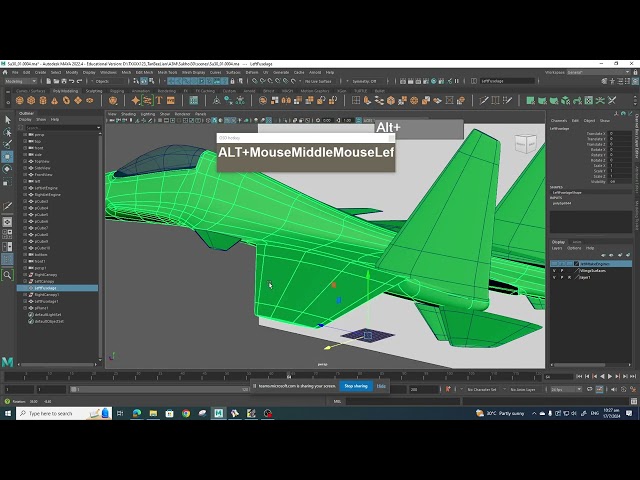The height and width of the screenshot is (480, 640).
Task: Activate the Rotate tool in toolbox
Action: [x=7, y=169]
